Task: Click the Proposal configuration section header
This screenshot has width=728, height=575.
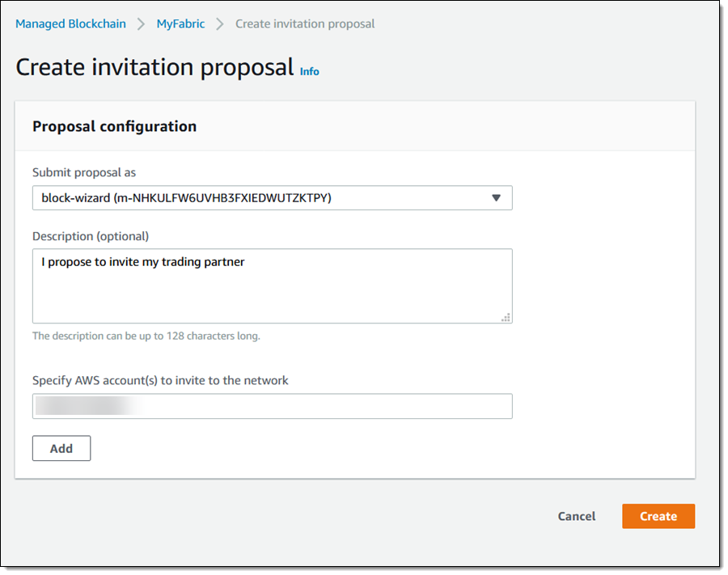Action: (x=114, y=126)
